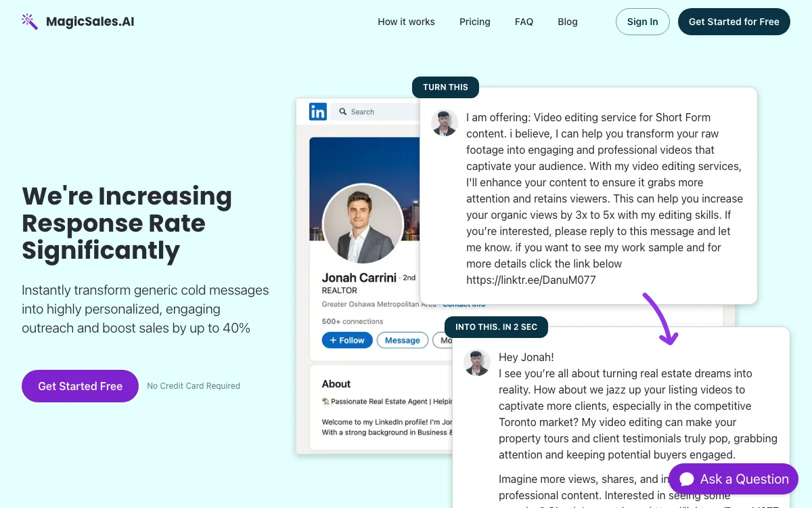Click the Jonah Carrini name text

[x=360, y=278]
